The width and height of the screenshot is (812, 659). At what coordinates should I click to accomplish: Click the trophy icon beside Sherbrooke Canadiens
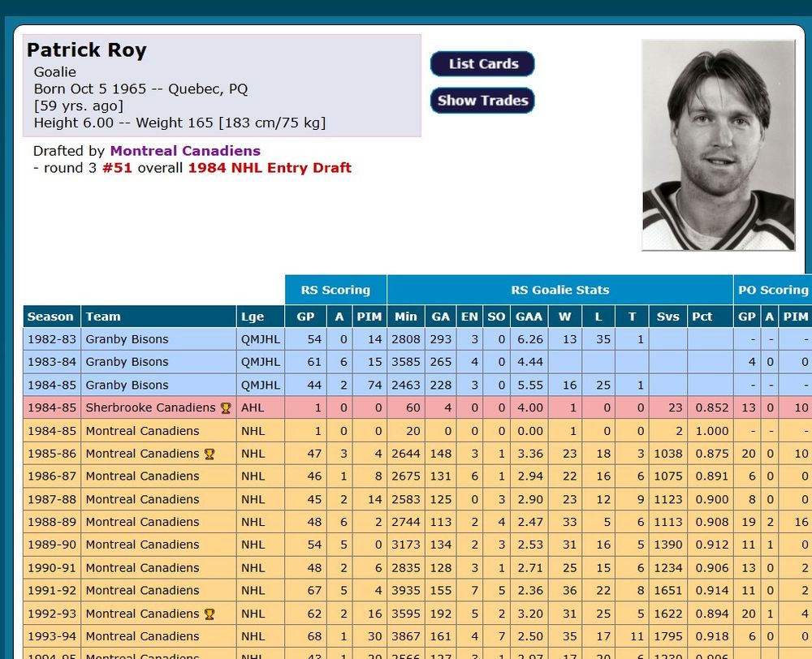pyautogui.click(x=225, y=408)
